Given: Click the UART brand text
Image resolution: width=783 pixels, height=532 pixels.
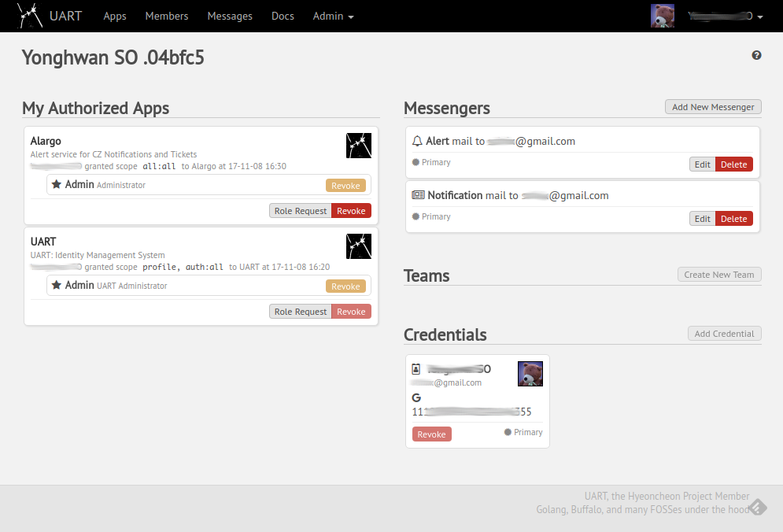Looking at the screenshot, I should click(x=65, y=16).
